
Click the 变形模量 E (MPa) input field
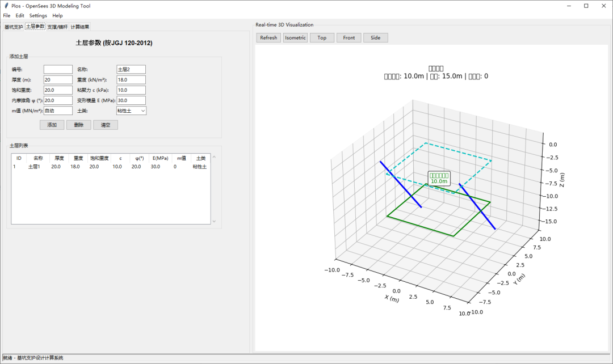tap(131, 100)
